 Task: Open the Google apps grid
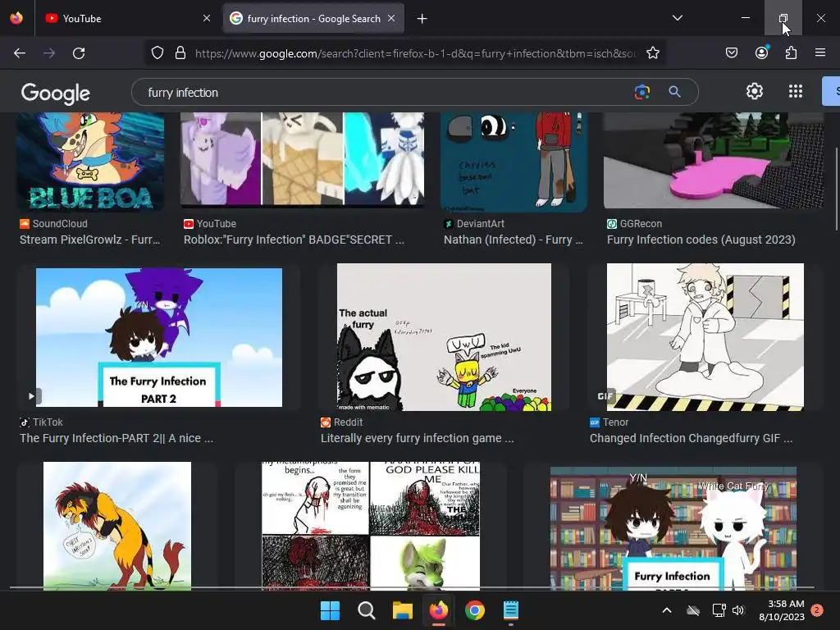point(796,92)
